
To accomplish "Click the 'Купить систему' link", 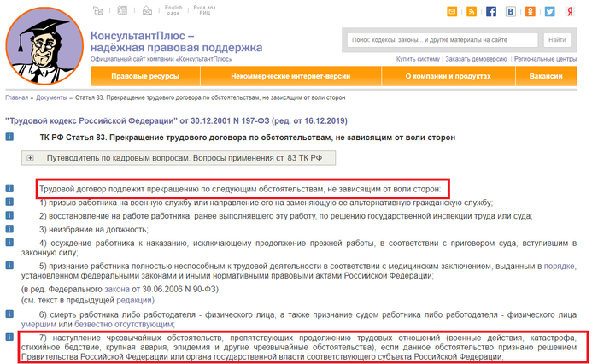I will (x=418, y=59).
